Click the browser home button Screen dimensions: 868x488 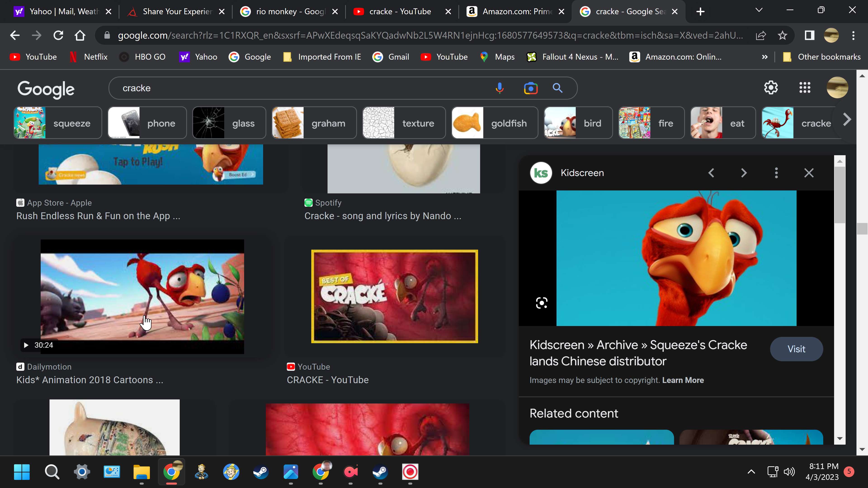(80, 35)
